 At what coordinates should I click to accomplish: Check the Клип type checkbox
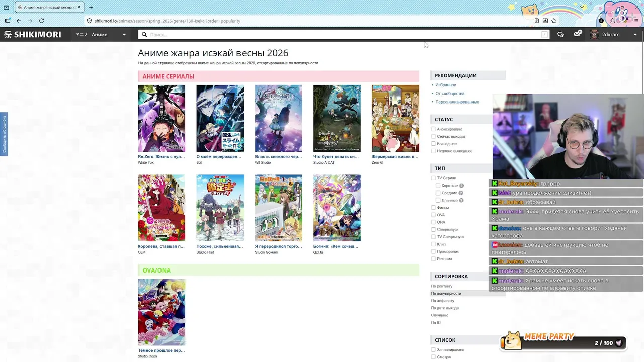click(x=433, y=244)
